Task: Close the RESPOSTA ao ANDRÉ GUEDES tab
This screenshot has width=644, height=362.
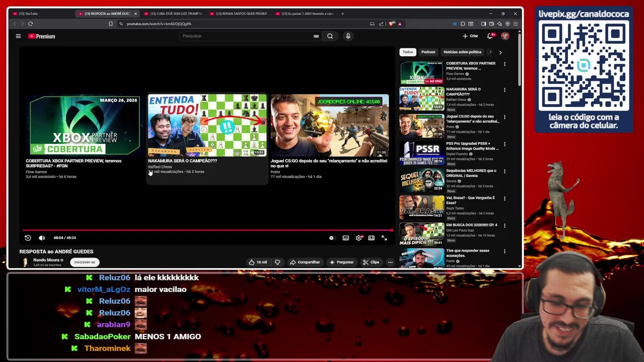Action: 135,14
